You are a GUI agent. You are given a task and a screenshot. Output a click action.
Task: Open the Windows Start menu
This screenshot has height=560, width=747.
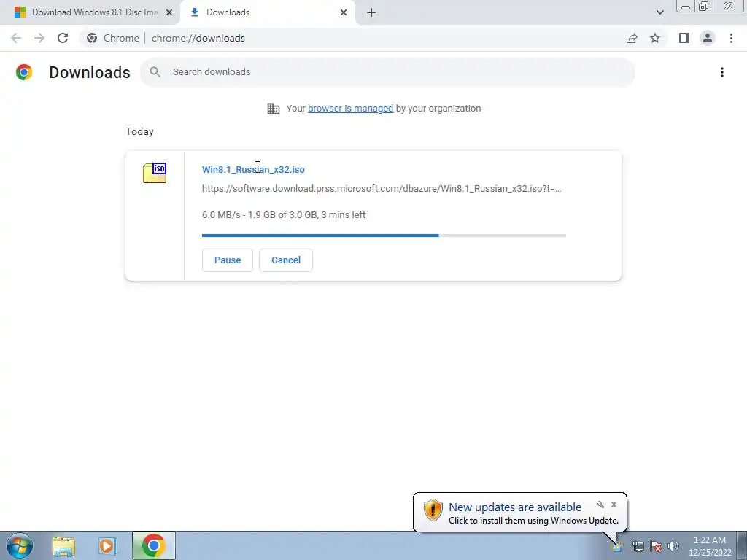click(20, 545)
